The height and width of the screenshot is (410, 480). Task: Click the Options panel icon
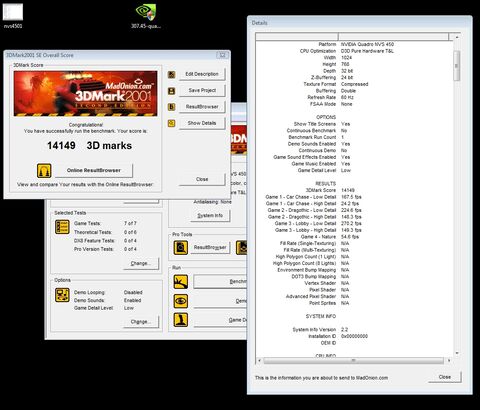(62, 295)
